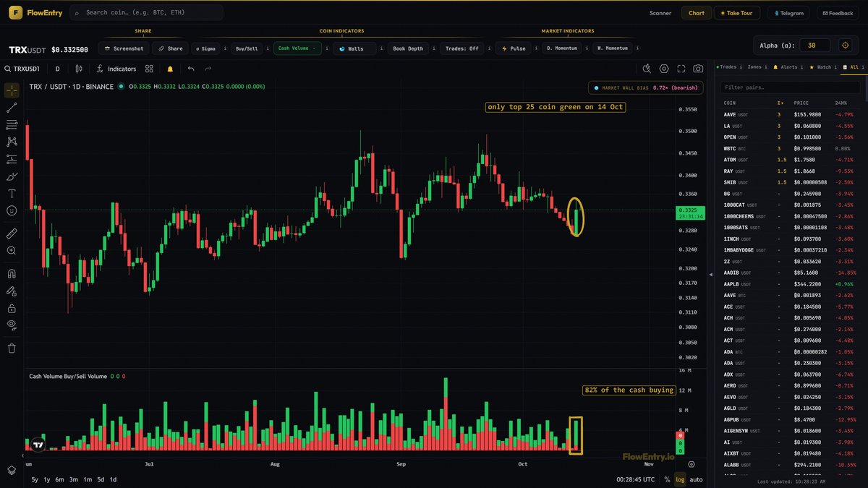The width and height of the screenshot is (868, 488).
Task: Switch to the Chart page
Action: 697,13
